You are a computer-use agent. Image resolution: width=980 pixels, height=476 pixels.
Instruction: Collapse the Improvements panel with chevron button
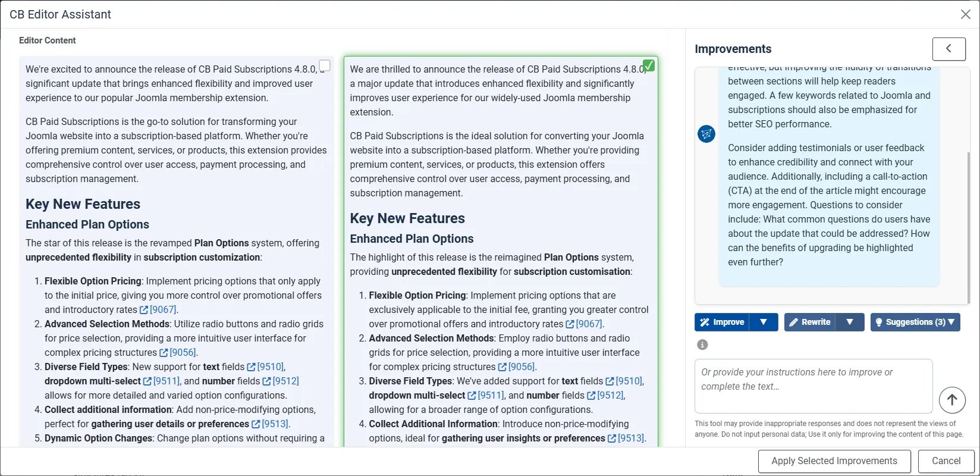pyautogui.click(x=948, y=49)
